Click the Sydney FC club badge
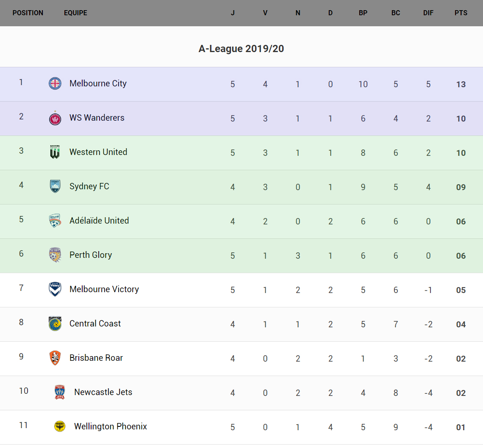Image resolution: width=483 pixels, height=448 pixels. (x=55, y=186)
